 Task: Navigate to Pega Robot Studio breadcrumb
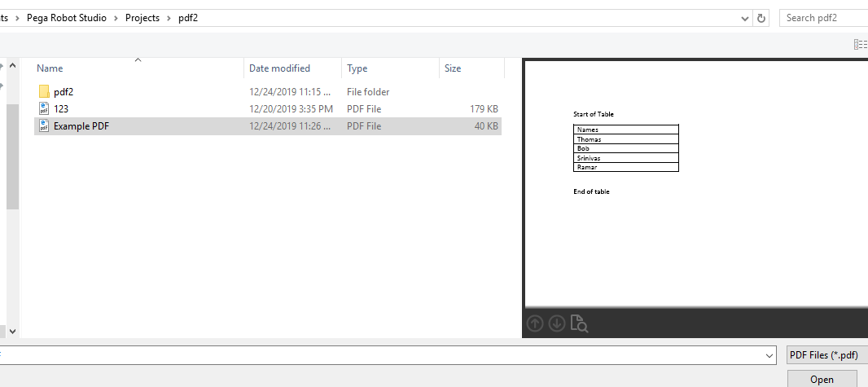pos(67,18)
